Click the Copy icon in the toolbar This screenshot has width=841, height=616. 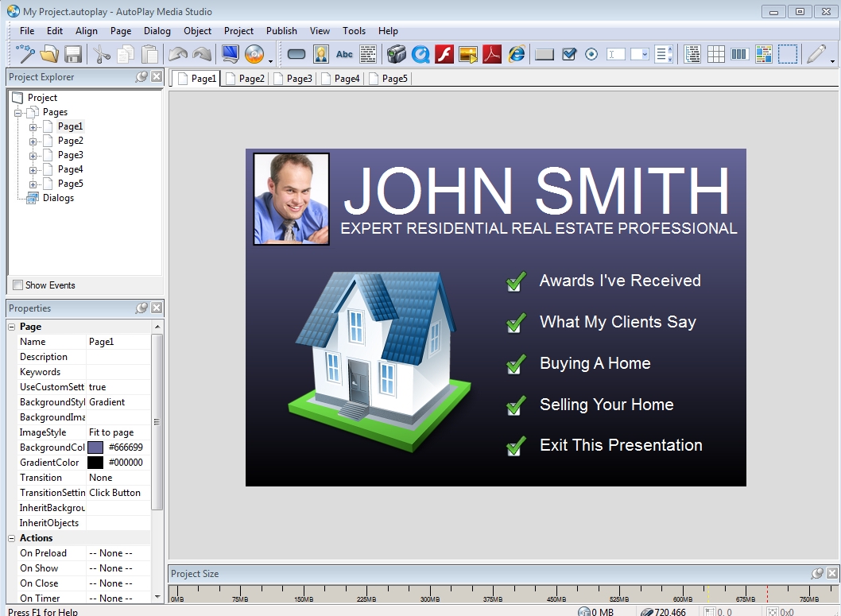point(126,54)
